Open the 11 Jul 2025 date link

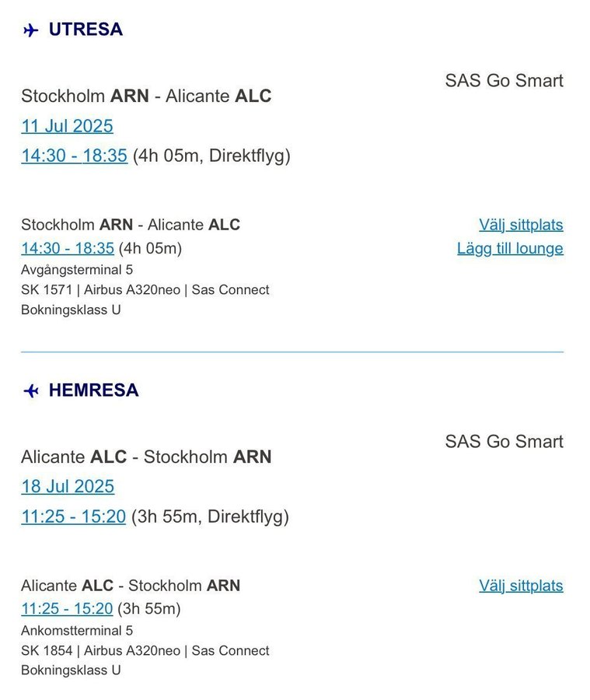[67, 126]
